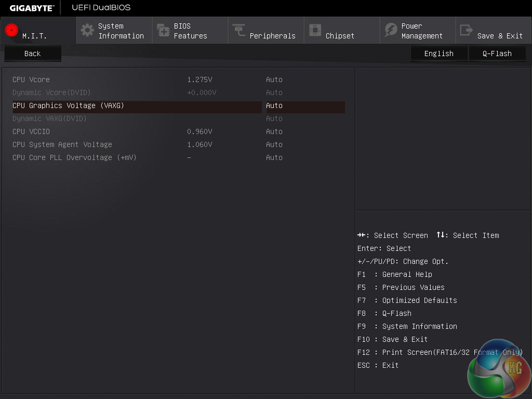Viewport: 532px width, 399px height.
Task: Click the Save & Exit arrow icon
Action: pyautogui.click(x=467, y=30)
